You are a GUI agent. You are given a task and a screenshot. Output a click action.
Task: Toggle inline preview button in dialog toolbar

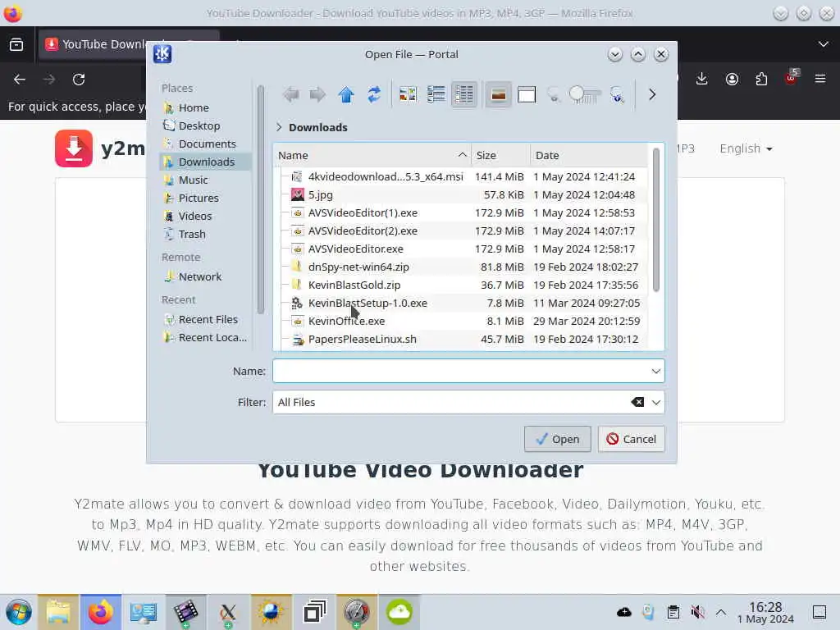[x=498, y=95]
